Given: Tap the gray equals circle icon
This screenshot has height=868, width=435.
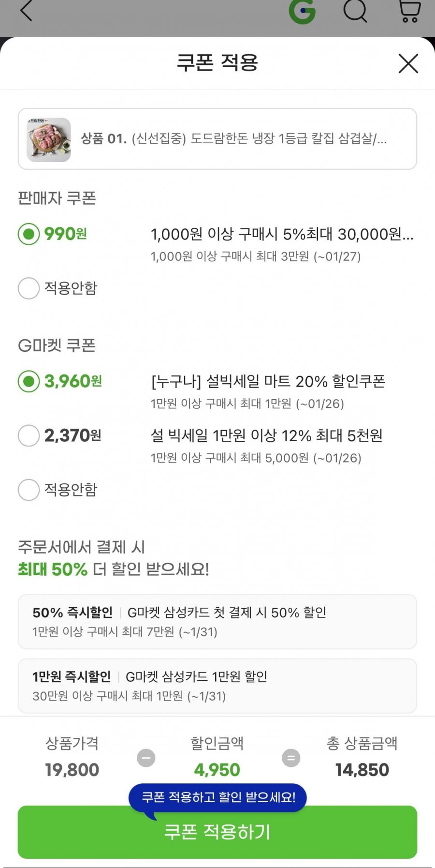Looking at the screenshot, I should [291, 758].
